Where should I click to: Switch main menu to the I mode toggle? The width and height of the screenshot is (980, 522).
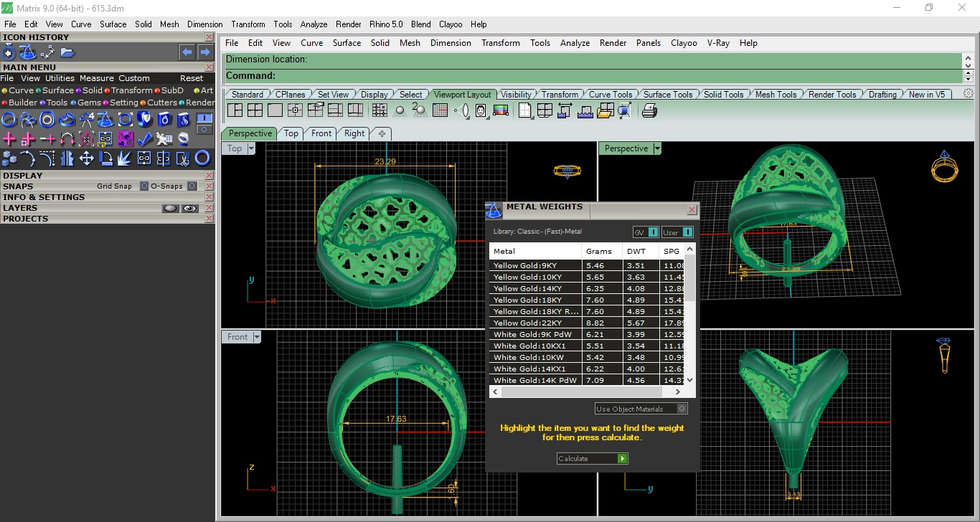click(204, 118)
